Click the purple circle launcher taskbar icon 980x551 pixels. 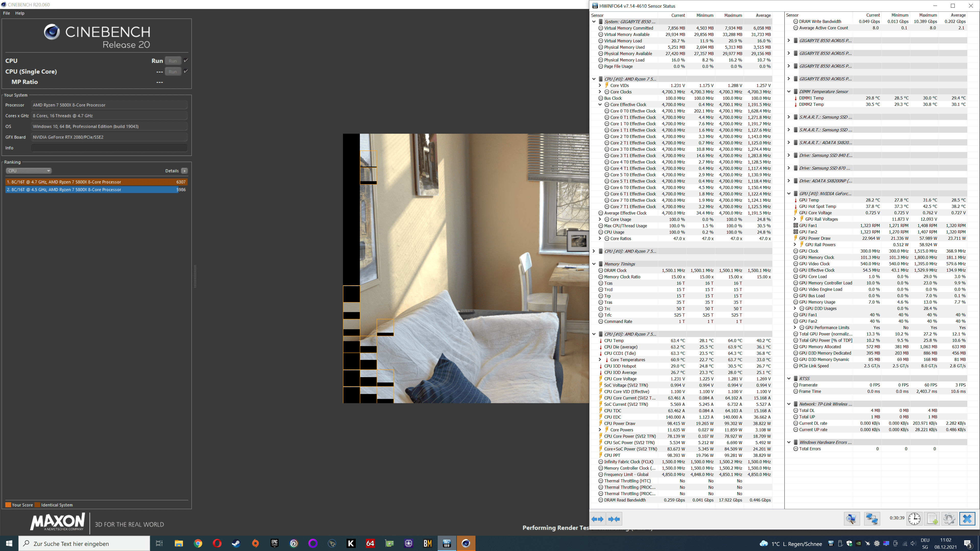point(313,543)
